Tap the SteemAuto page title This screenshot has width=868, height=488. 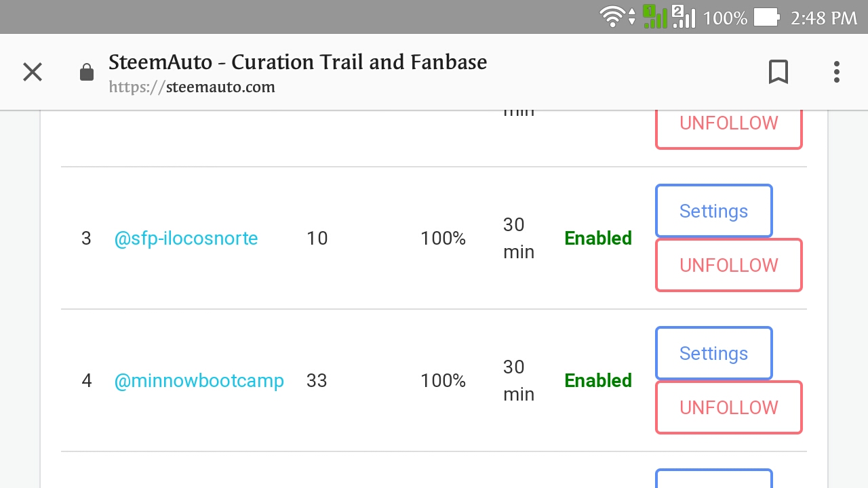pos(298,62)
